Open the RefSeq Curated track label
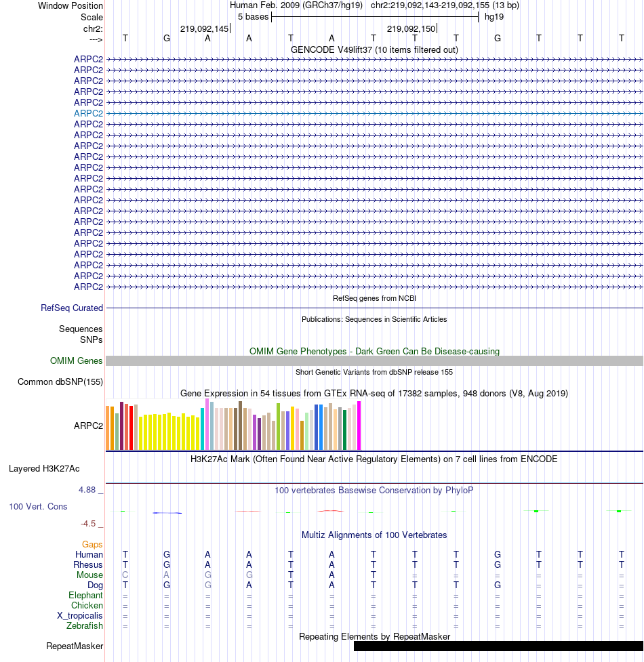The width and height of the screenshot is (644, 662). (72, 308)
